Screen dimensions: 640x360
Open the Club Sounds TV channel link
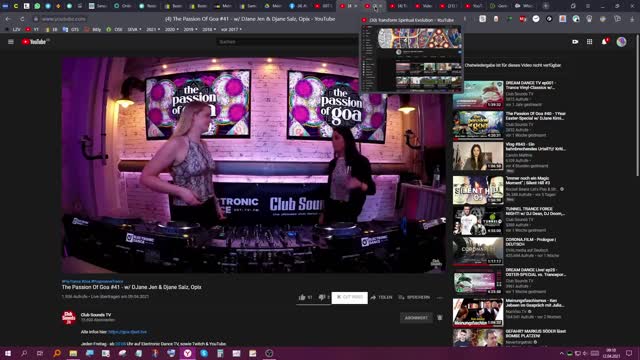(96, 315)
